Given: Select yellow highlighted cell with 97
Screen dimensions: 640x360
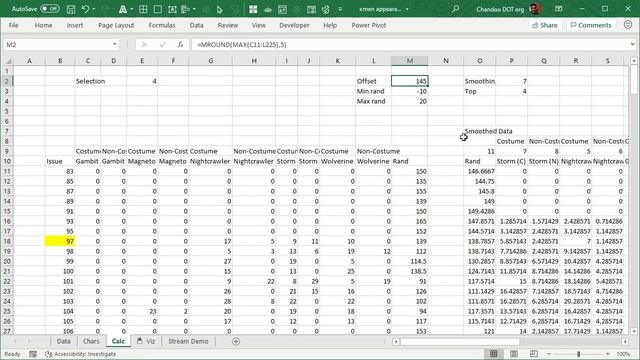Looking at the screenshot, I should (x=60, y=241).
